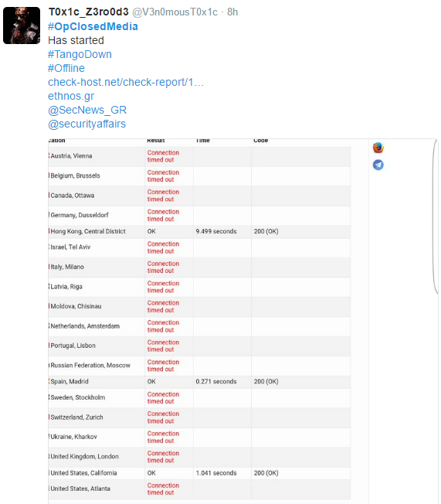Image resolution: width=441 pixels, height=504 pixels.
Task: Open the T0x1c_Z3ro0d3 profile avatar
Action: 22,26
